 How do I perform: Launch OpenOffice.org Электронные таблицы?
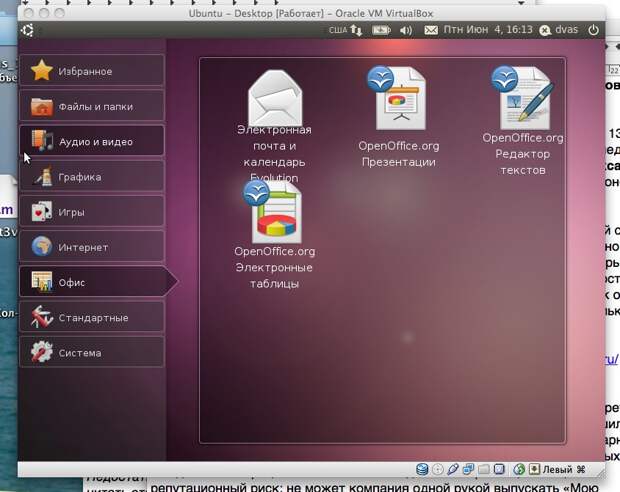(x=274, y=235)
